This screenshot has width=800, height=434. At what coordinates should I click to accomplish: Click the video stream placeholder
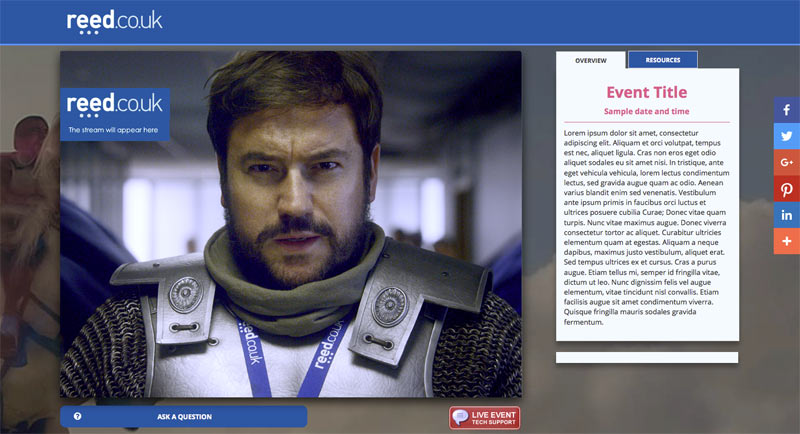(291, 224)
